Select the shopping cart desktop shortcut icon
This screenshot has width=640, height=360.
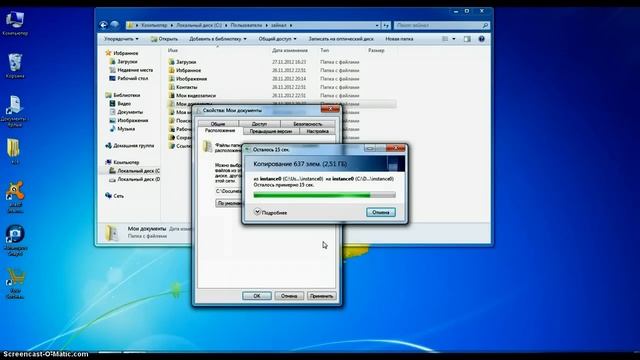[15, 283]
